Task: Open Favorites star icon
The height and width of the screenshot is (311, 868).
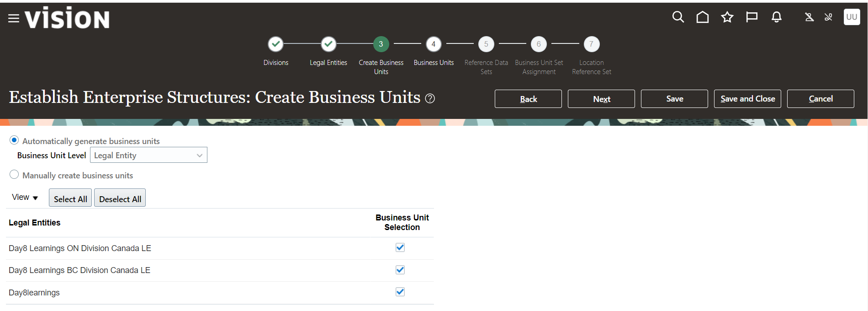Action: 727,17
